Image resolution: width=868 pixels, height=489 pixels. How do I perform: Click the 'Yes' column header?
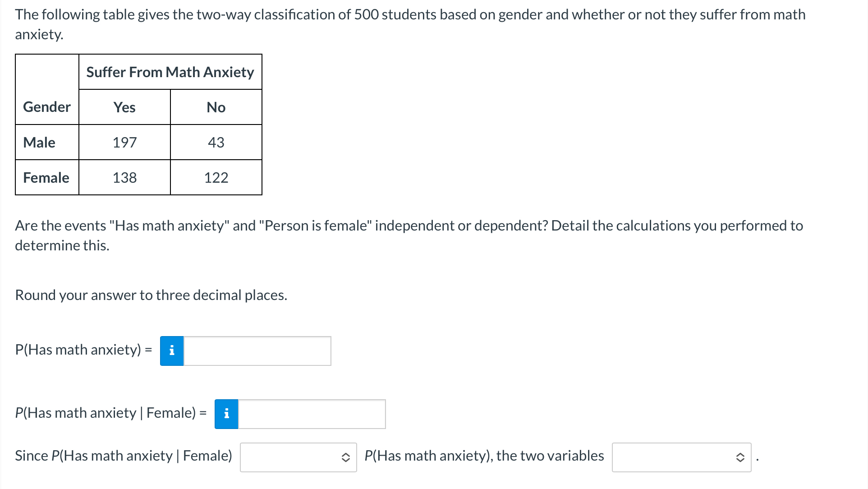pos(124,107)
